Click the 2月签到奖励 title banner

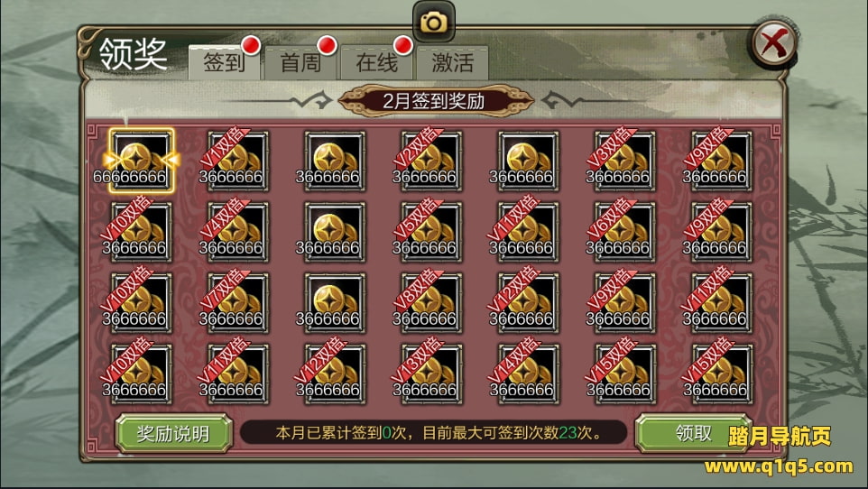434,101
